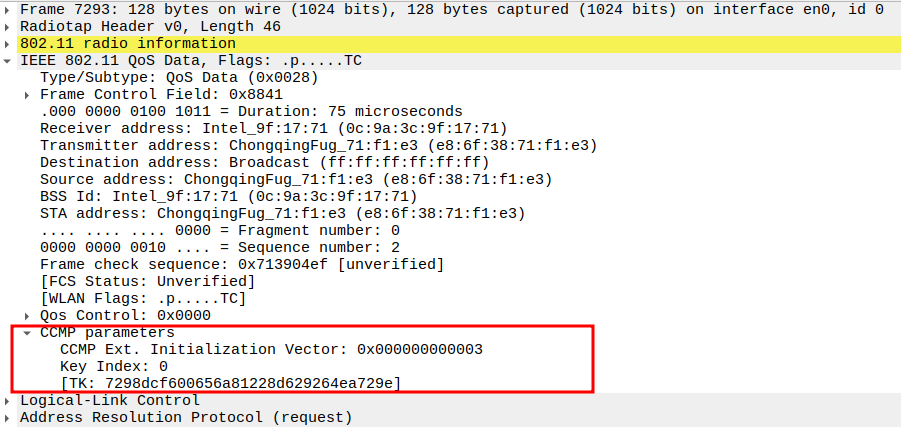
Task: Select the Duration 75 microseconds line
Action: point(250,112)
